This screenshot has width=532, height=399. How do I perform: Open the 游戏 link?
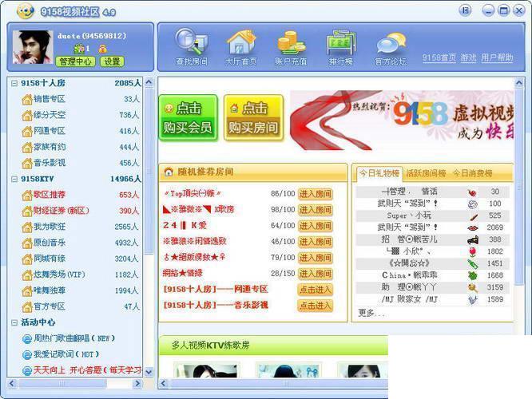point(468,58)
